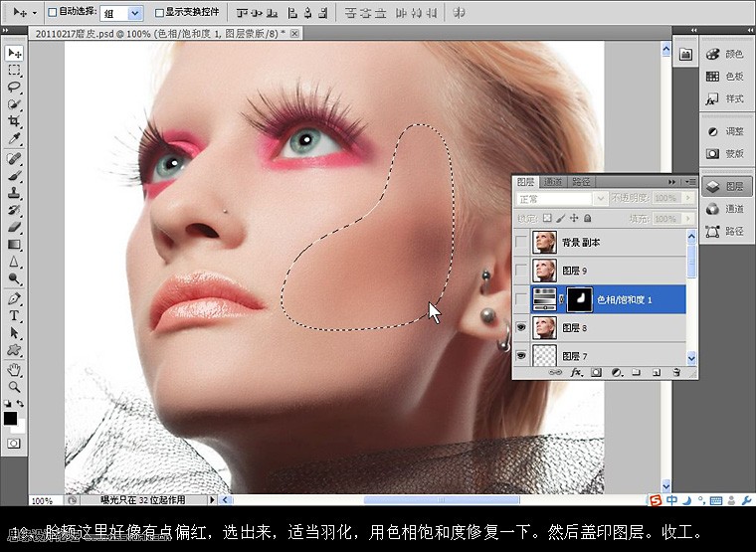Show the 图层 9 layer

pyautogui.click(x=521, y=271)
